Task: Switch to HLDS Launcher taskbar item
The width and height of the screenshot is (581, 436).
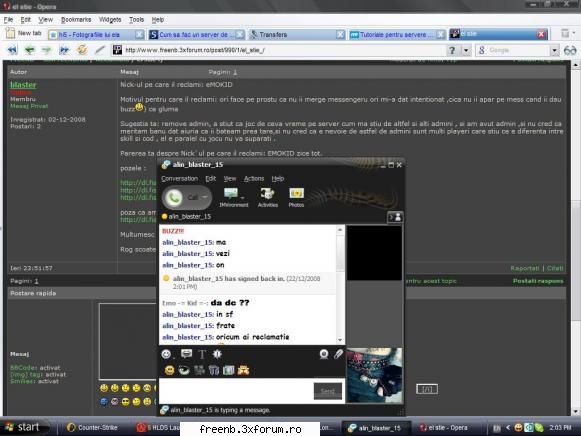Action: (x=158, y=427)
